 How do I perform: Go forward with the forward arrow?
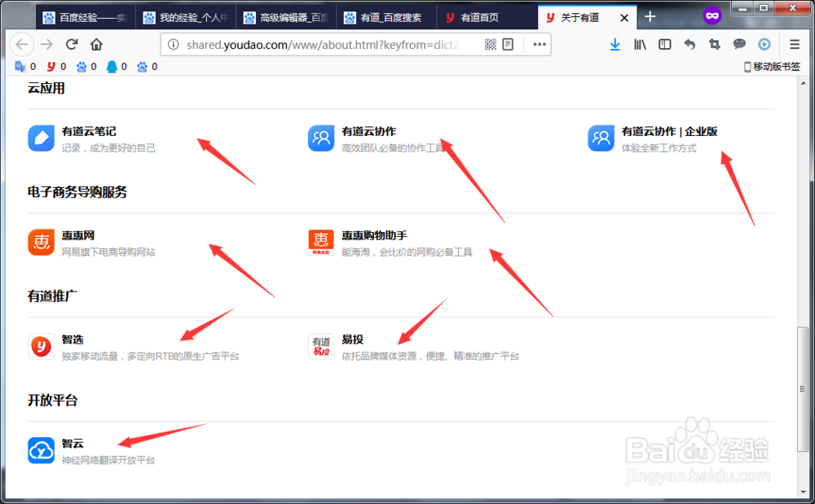[x=46, y=45]
